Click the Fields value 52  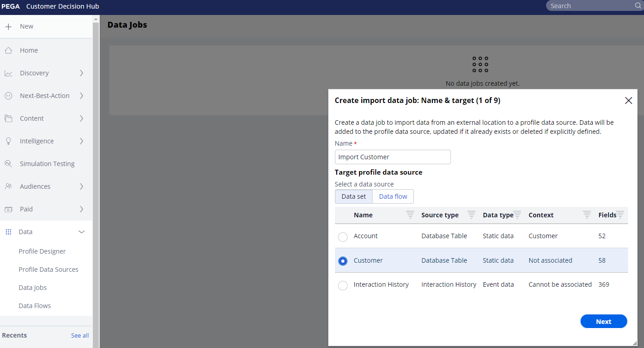click(x=602, y=236)
